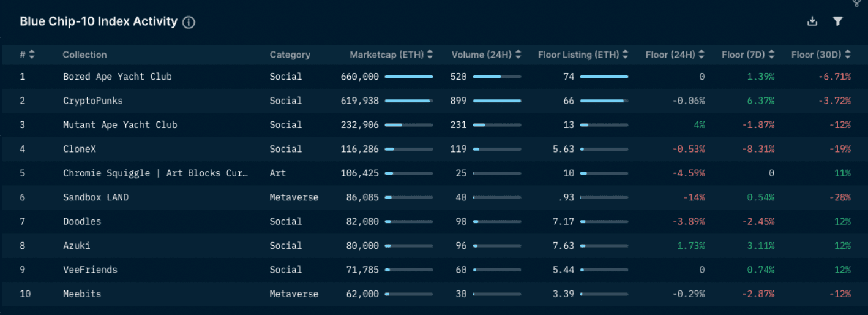Click the Collection column header

[84, 55]
